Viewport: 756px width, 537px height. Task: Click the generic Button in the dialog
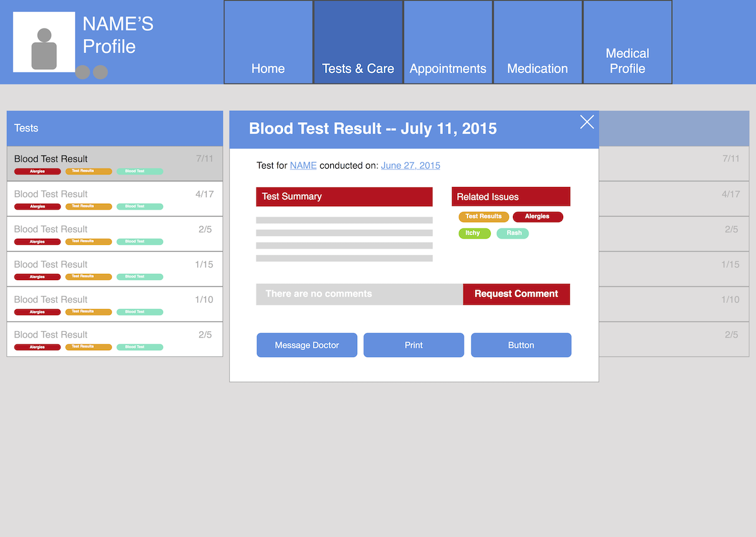[521, 345]
